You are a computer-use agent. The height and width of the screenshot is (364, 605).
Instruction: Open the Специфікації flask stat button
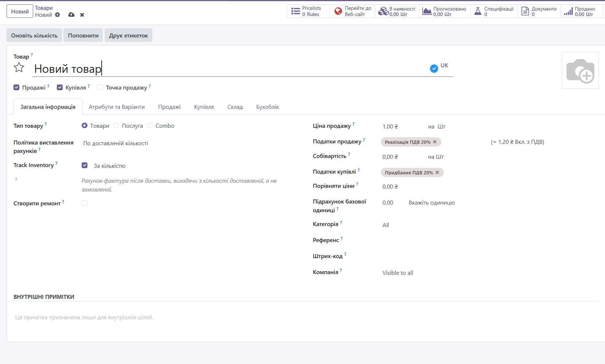point(494,11)
